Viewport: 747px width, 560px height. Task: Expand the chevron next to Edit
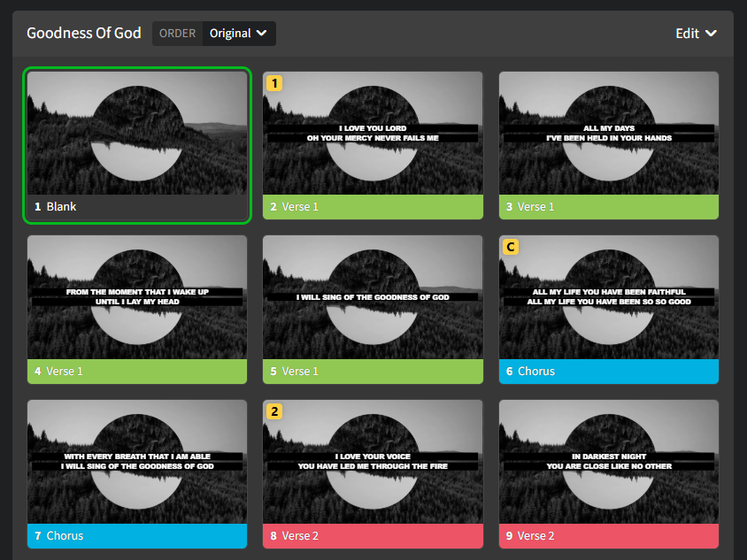712,34
